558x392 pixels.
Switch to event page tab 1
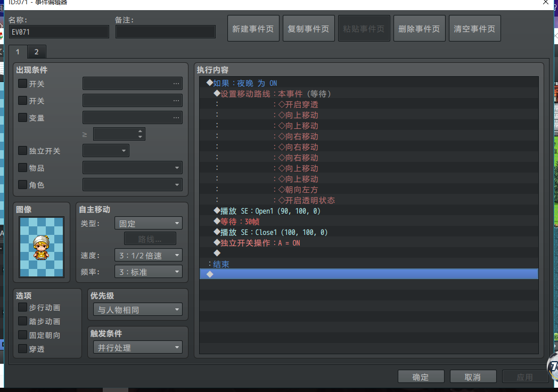pyautogui.click(x=18, y=52)
